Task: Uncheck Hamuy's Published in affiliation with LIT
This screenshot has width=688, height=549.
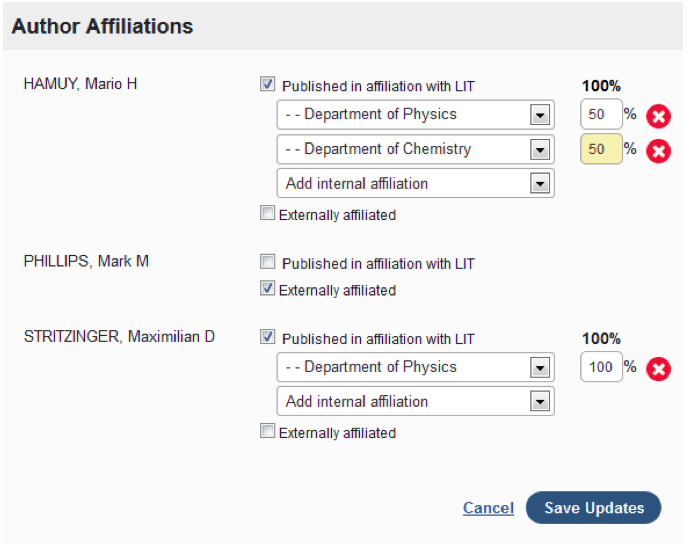Action: point(268,85)
